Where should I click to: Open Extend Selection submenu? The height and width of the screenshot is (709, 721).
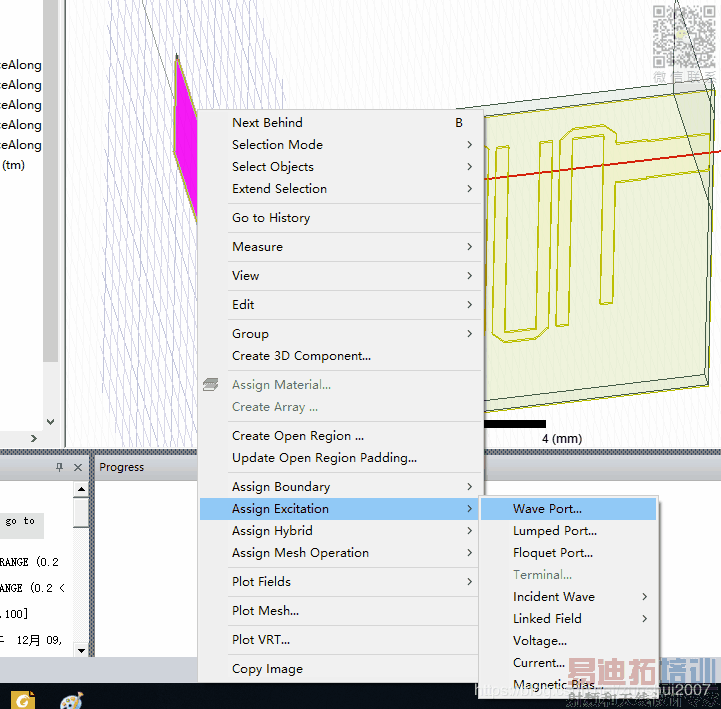click(340, 189)
